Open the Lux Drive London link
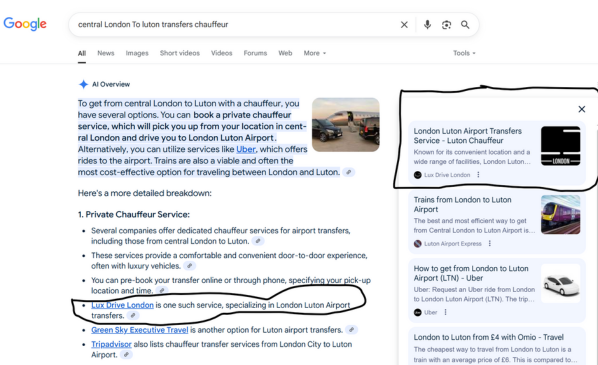The image size is (598, 365). 122,305
